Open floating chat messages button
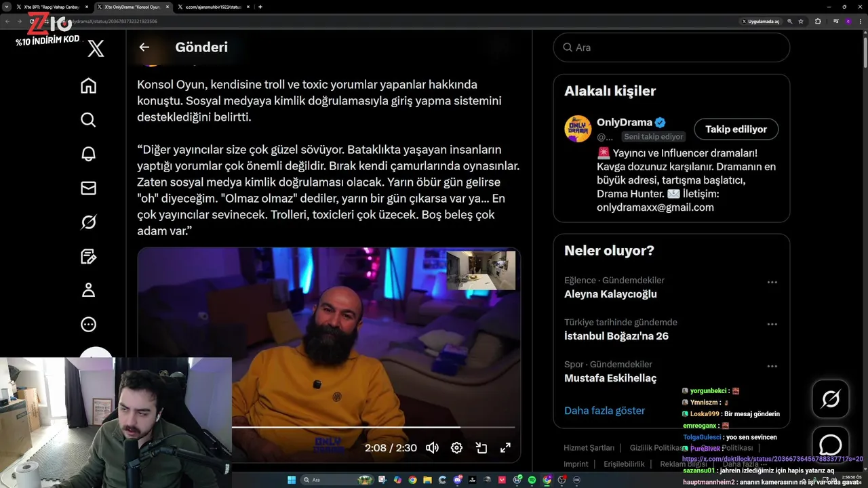 (831, 444)
